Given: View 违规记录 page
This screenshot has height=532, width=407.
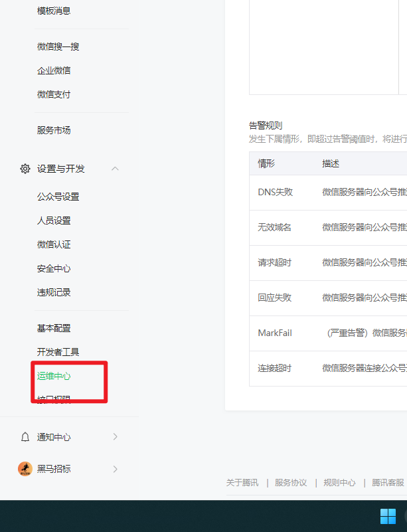Looking at the screenshot, I should (x=54, y=292).
